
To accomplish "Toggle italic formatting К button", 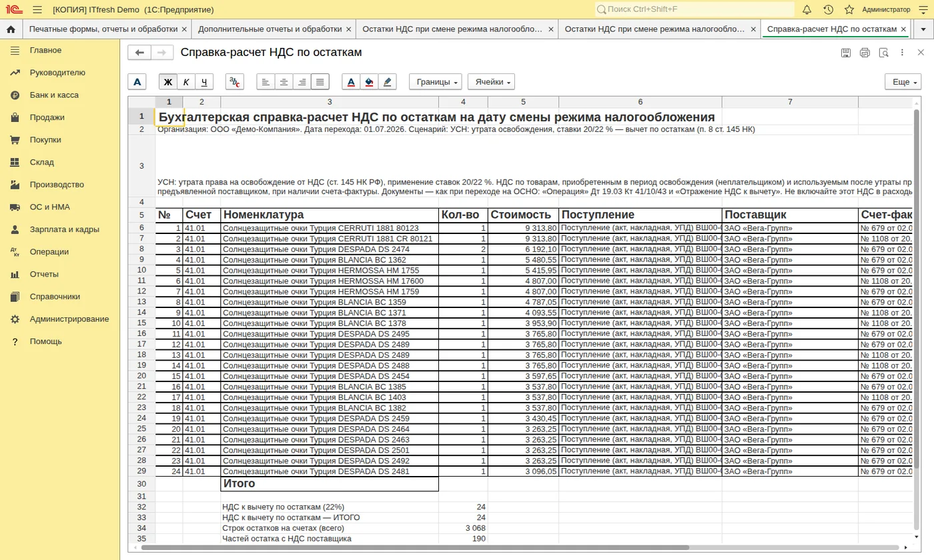I will coord(186,81).
